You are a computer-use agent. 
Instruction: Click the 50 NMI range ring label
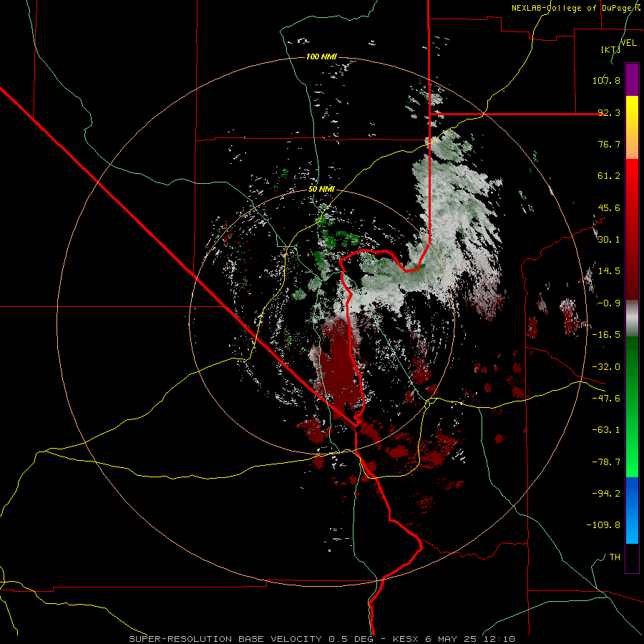tap(321, 190)
